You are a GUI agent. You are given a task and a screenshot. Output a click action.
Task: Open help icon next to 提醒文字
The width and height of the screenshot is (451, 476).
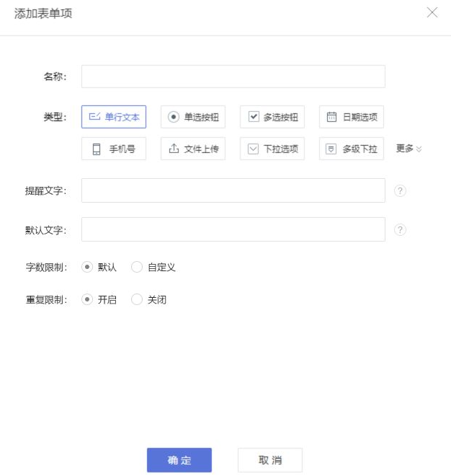400,190
